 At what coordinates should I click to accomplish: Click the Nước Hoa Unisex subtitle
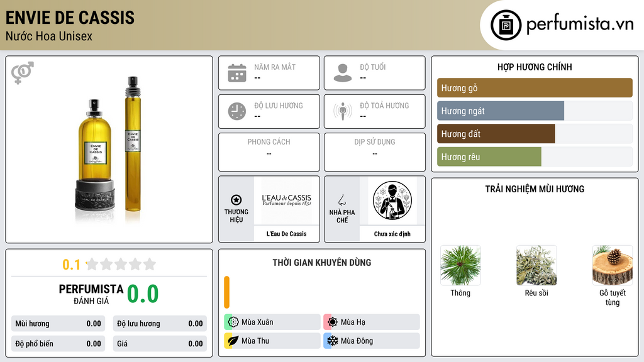(x=49, y=36)
